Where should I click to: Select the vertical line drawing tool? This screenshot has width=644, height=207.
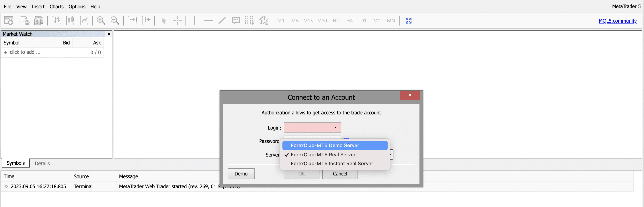tap(194, 21)
